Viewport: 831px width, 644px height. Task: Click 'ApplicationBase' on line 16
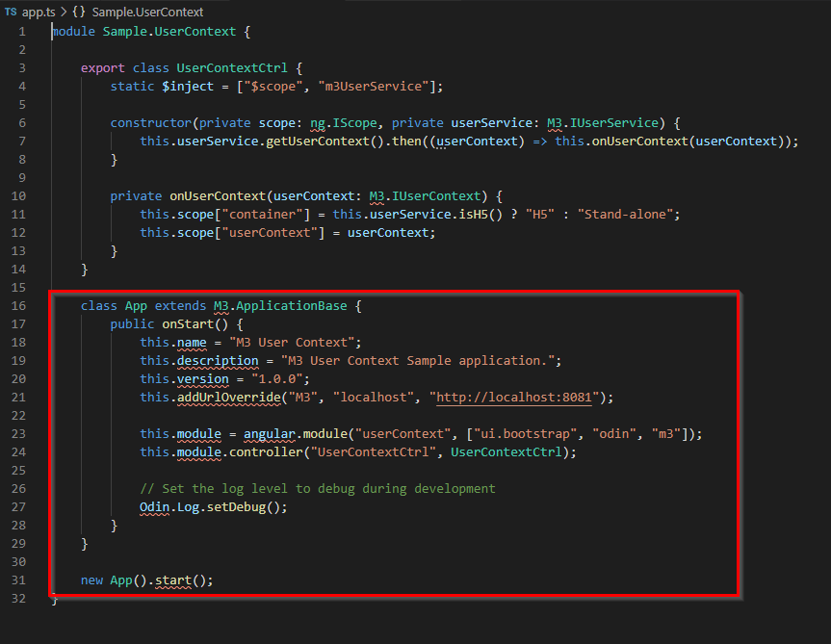(292, 306)
